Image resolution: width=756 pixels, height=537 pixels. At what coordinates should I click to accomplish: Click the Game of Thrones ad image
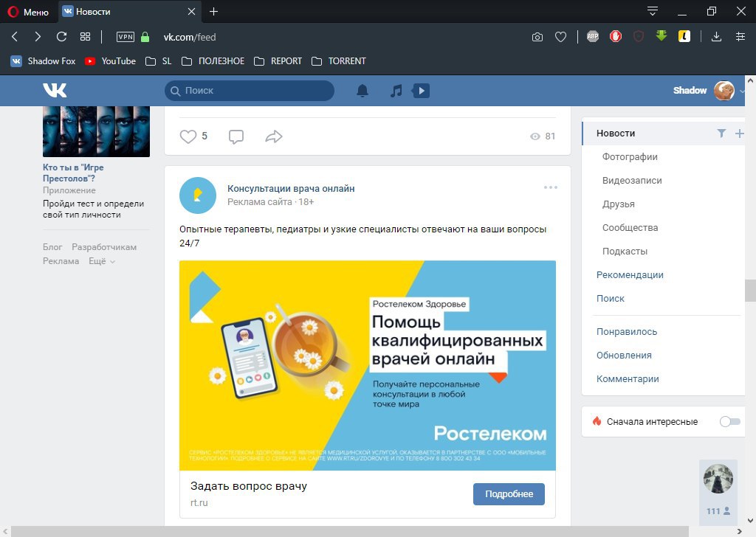tap(96, 131)
